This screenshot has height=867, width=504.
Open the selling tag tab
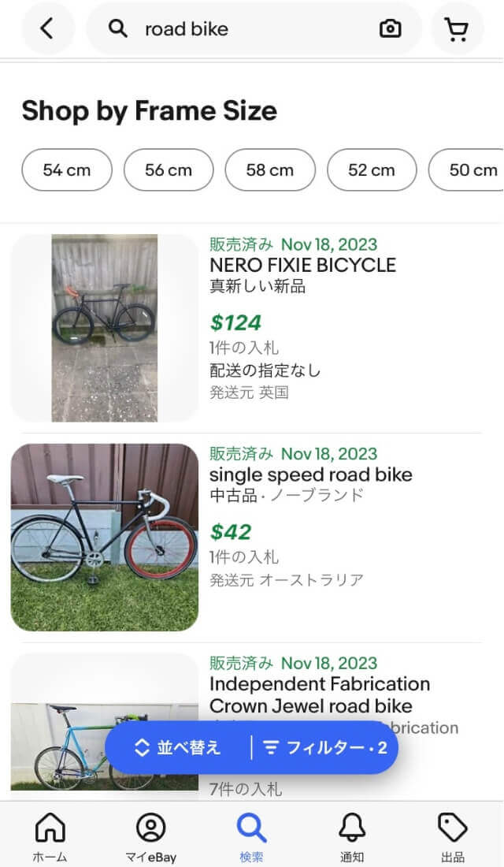pos(453,835)
